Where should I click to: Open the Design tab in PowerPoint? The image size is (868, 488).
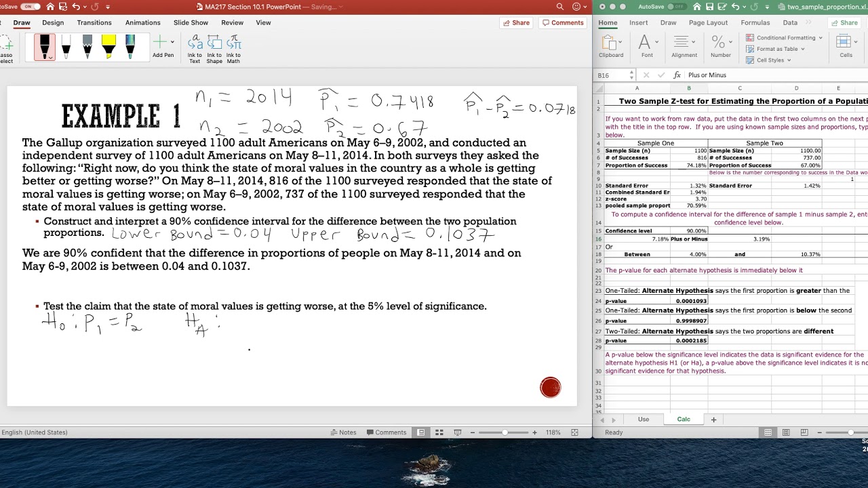[53, 22]
